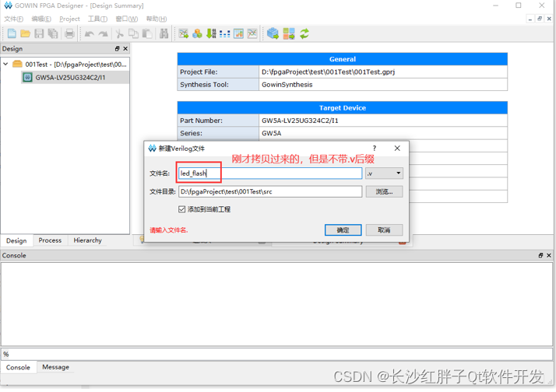The height and width of the screenshot is (392, 556).
Task: Click the 浏览... browse button
Action: (x=384, y=191)
